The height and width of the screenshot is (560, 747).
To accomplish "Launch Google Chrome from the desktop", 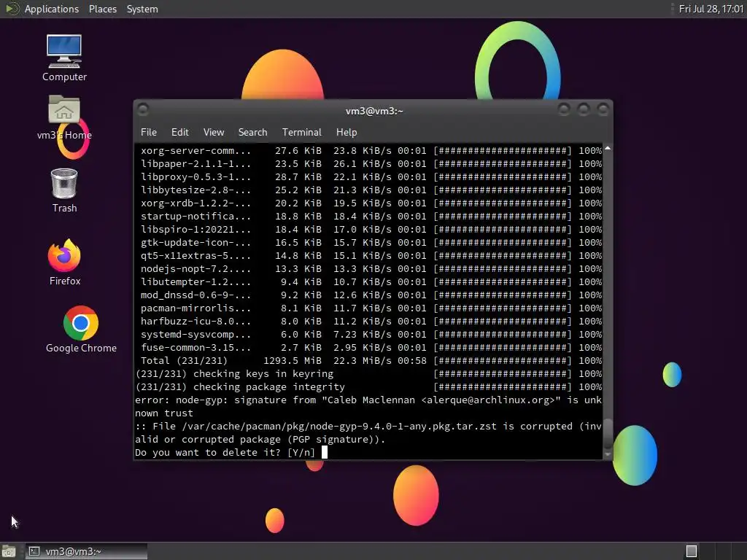I will [81, 330].
